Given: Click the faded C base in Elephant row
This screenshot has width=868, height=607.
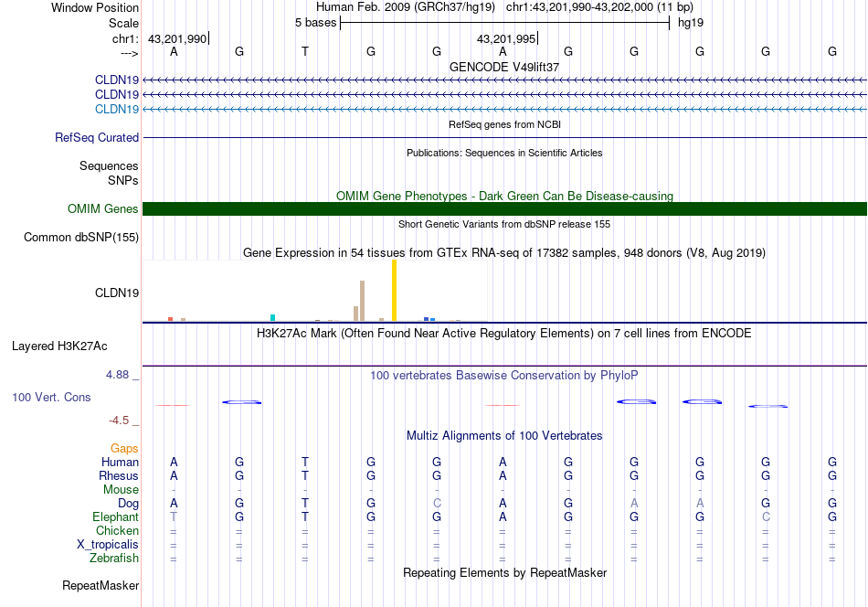Looking at the screenshot, I should click(x=766, y=516).
